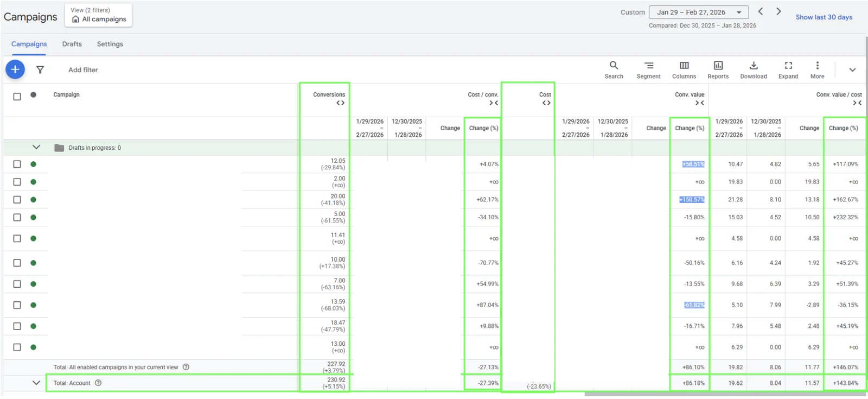This screenshot has height=399, width=868.
Task: Open the Segment options
Action: pyautogui.click(x=648, y=70)
